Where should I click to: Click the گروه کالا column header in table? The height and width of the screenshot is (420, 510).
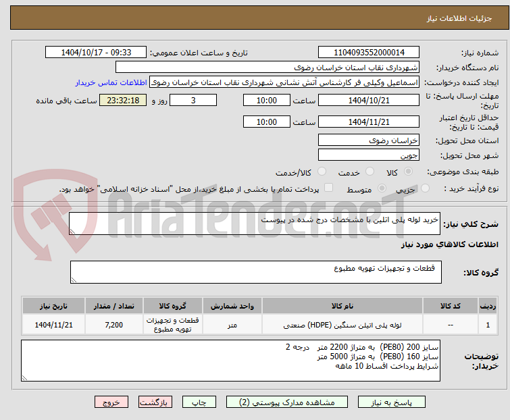coord(172,306)
